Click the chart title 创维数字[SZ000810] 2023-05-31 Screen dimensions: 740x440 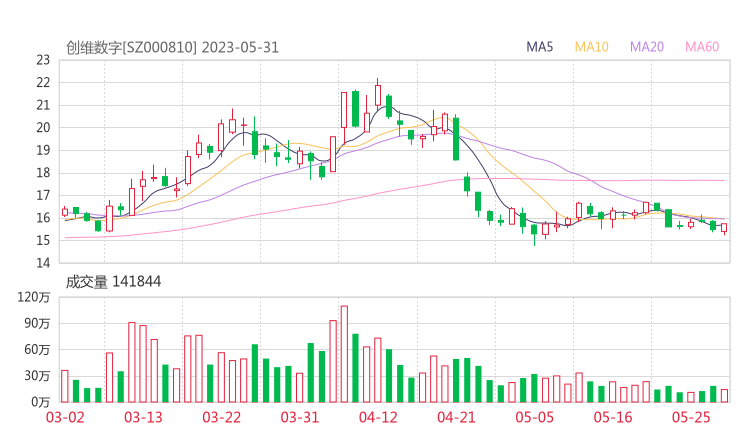172,48
